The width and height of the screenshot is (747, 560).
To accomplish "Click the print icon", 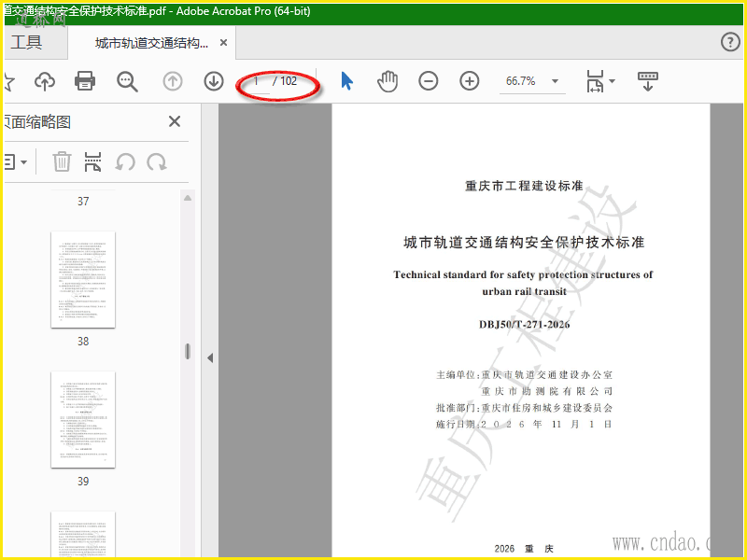I will (x=85, y=81).
